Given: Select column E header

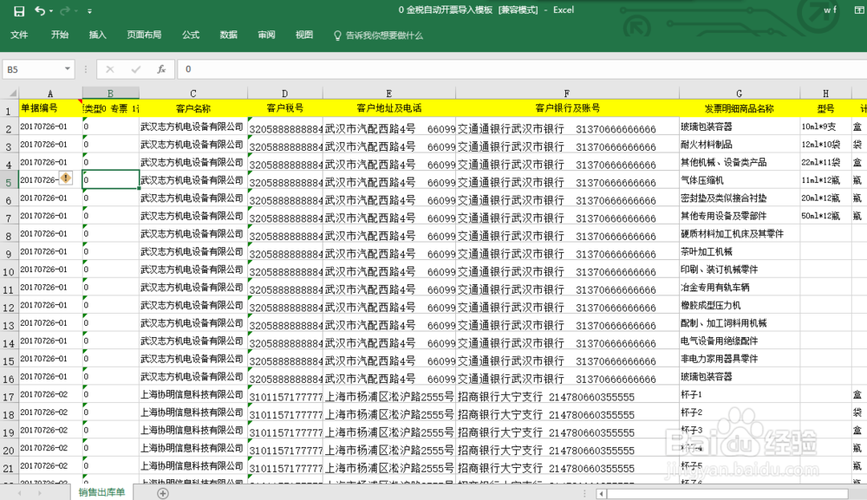Looking at the screenshot, I should (x=389, y=93).
